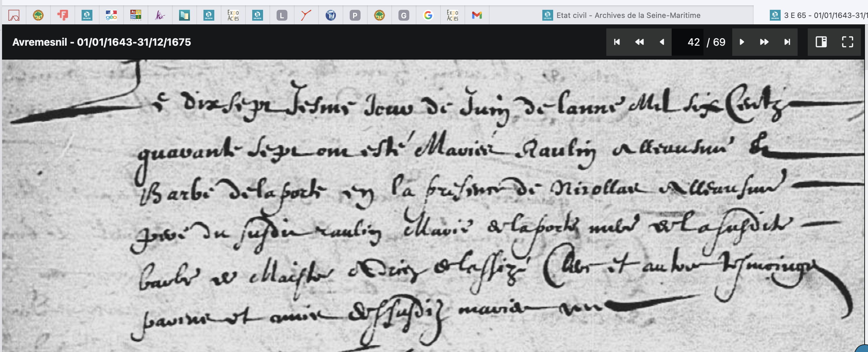The width and height of the screenshot is (868, 352).
Task: Open the Geneanet tree bookmark
Action: click(39, 15)
